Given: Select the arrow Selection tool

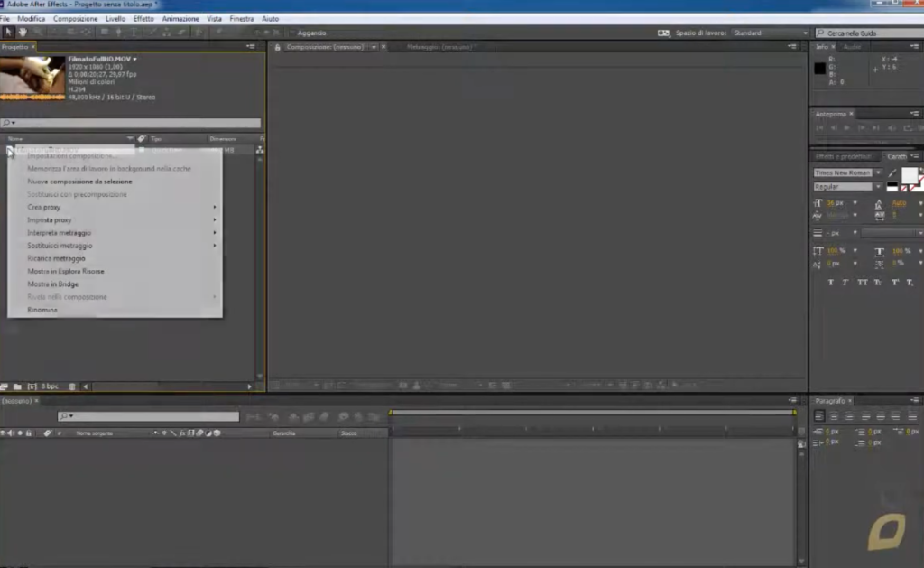Looking at the screenshot, I should pyautogui.click(x=8, y=32).
